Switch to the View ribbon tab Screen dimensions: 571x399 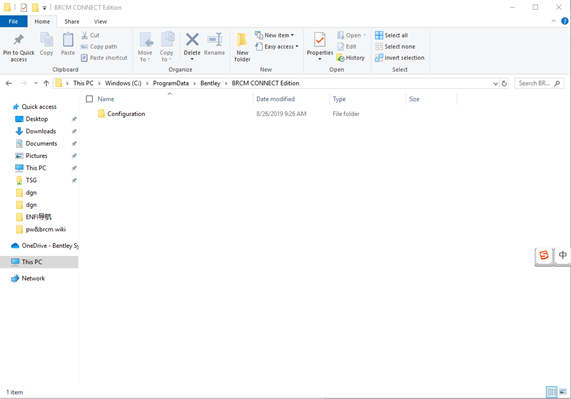[x=100, y=21]
